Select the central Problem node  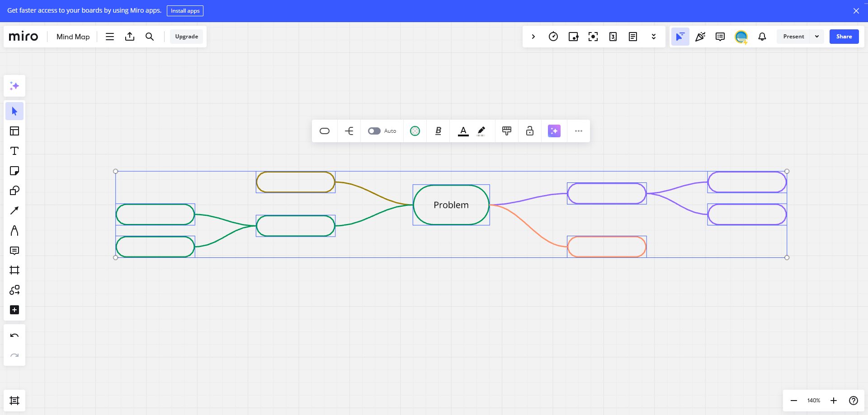click(x=451, y=205)
